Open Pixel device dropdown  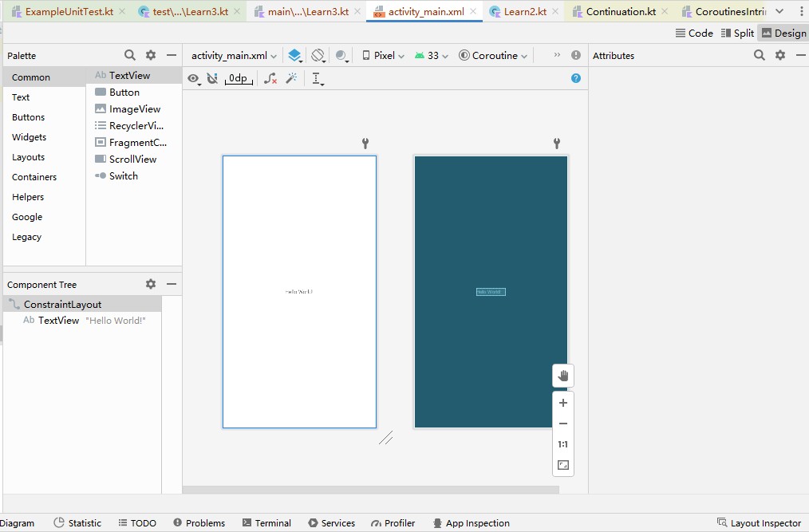pyautogui.click(x=383, y=55)
